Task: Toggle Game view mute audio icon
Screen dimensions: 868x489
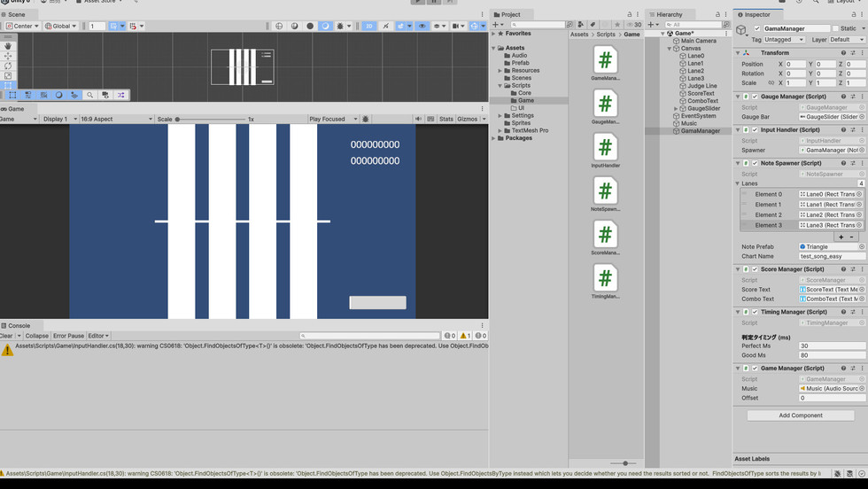Action: (x=418, y=119)
